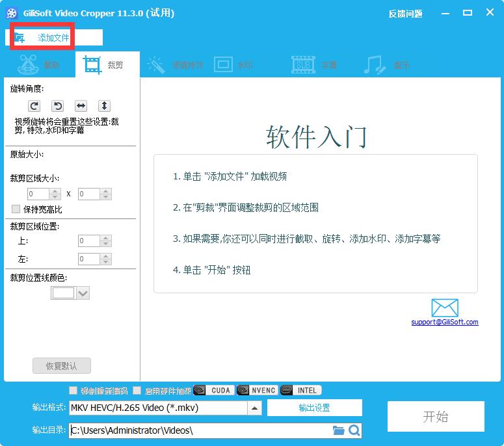Check the 启用硬件加速 checkbox
Viewport: 504px width, 446px height.
[x=137, y=391]
